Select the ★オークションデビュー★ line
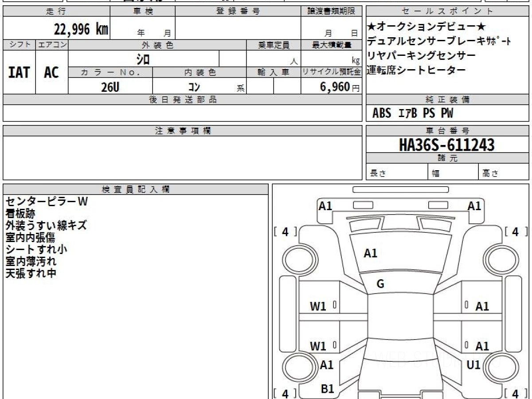The height and width of the screenshot is (399, 532). [x=426, y=27]
